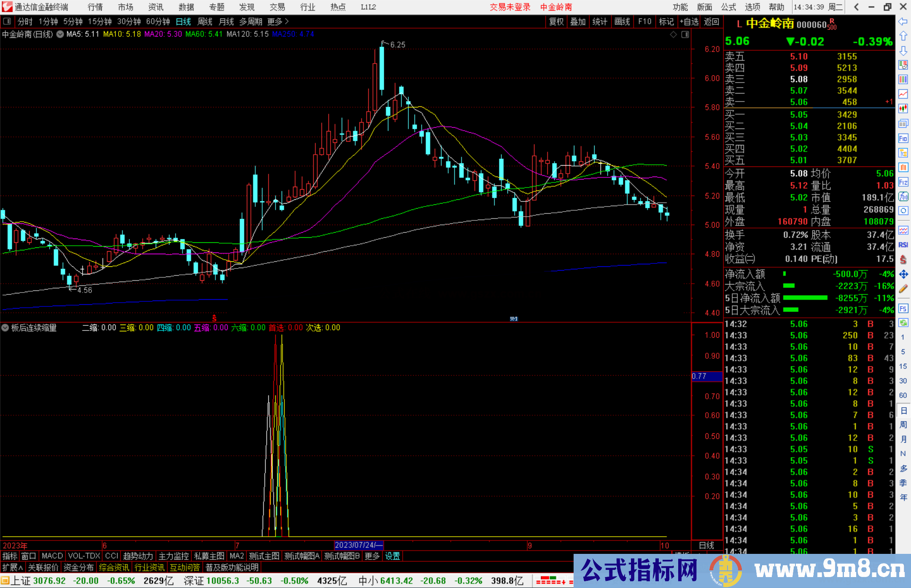Click the blue left-arrow back icon

point(903,21)
